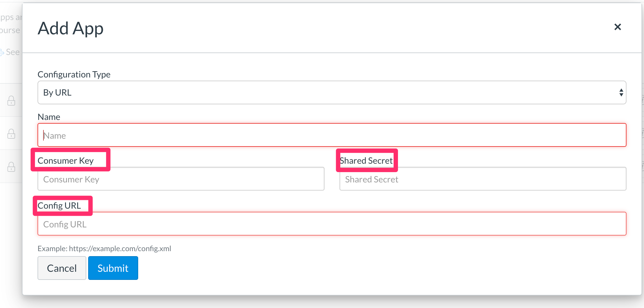644x308 pixels.
Task: Click the Config URL label
Action: click(x=59, y=206)
